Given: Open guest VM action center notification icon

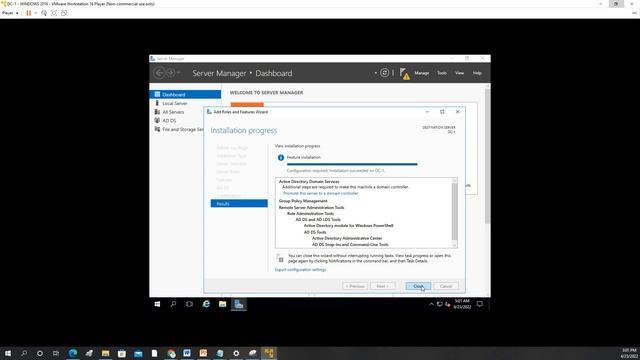Looking at the screenshot, I should pos(480,304).
